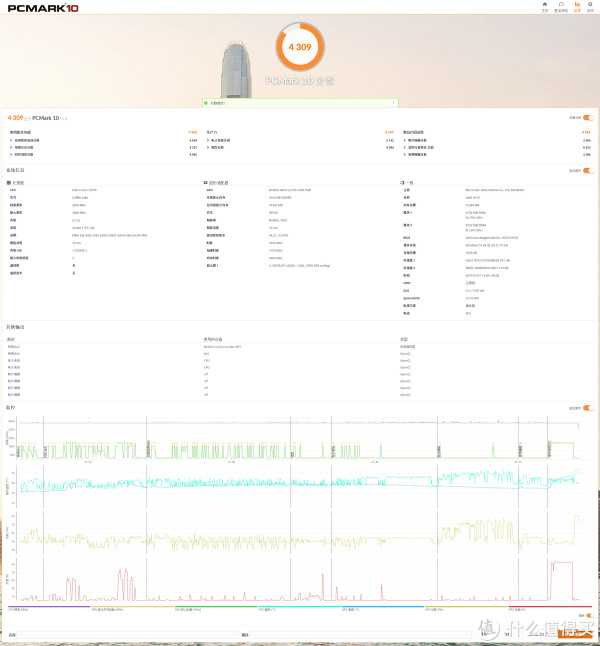Focus the 描述 description input field

point(361,635)
